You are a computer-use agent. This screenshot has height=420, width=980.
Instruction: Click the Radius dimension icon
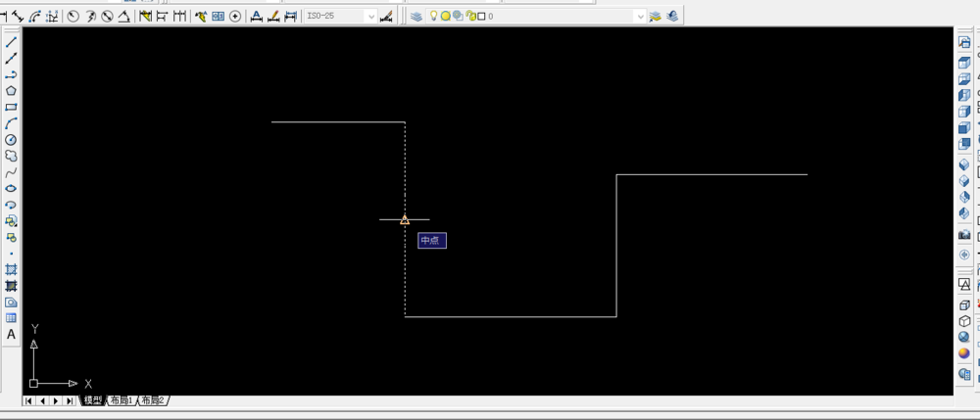click(x=73, y=17)
